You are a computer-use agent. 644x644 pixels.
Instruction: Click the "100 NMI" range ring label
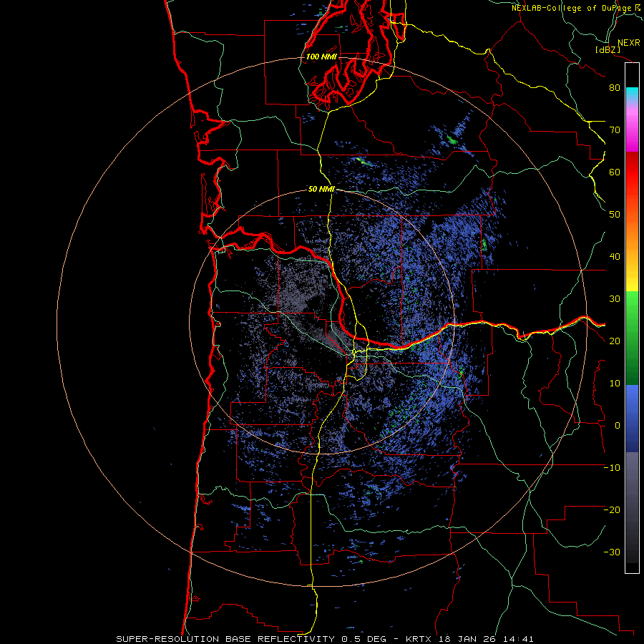click(x=321, y=57)
